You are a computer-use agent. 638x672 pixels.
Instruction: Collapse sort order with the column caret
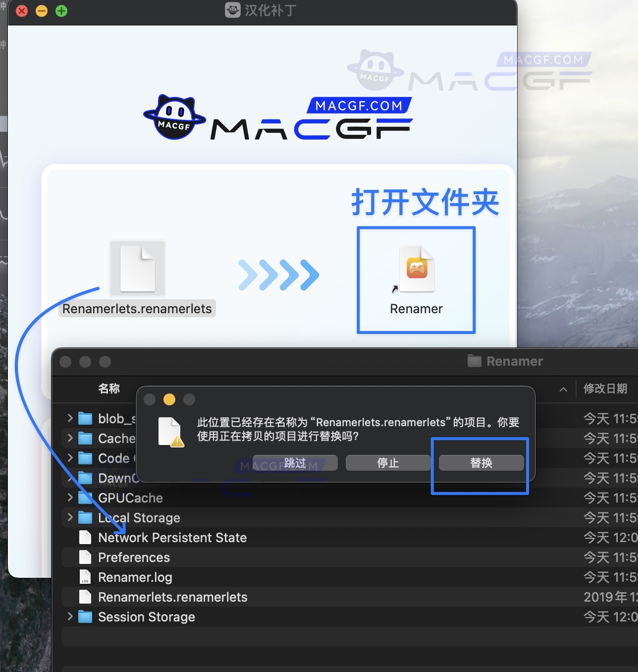[563, 390]
